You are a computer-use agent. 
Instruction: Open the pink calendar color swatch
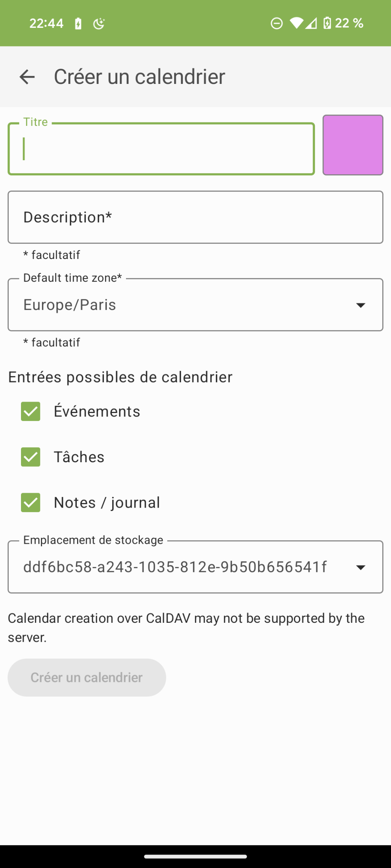point(353,145)
